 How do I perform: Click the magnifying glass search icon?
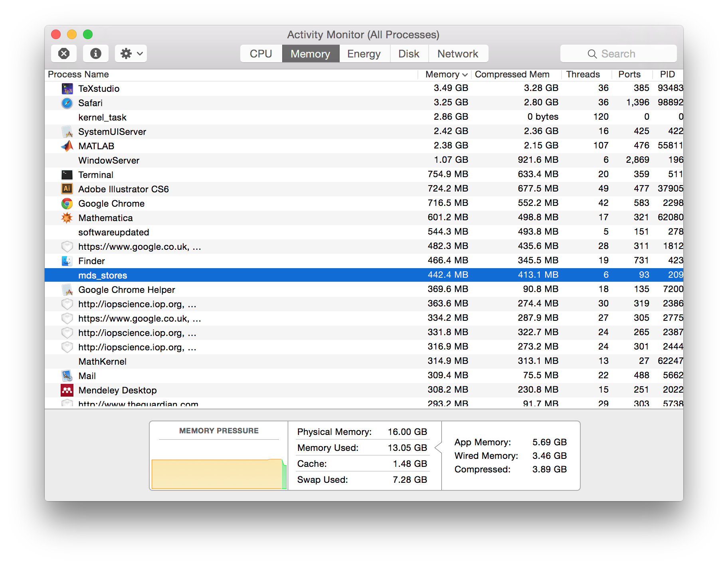click(x=592, y=54)
